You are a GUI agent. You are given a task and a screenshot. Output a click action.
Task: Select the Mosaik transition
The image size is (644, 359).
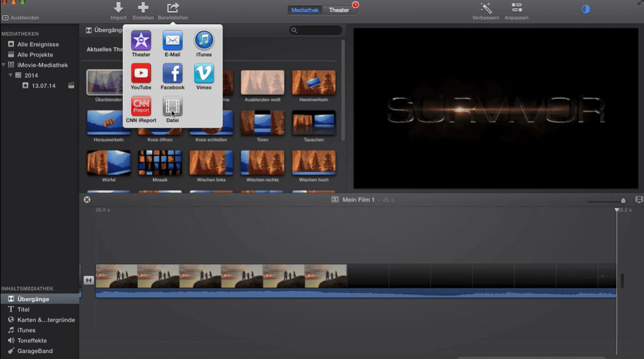pyautogui.click(x=160, y=163)
